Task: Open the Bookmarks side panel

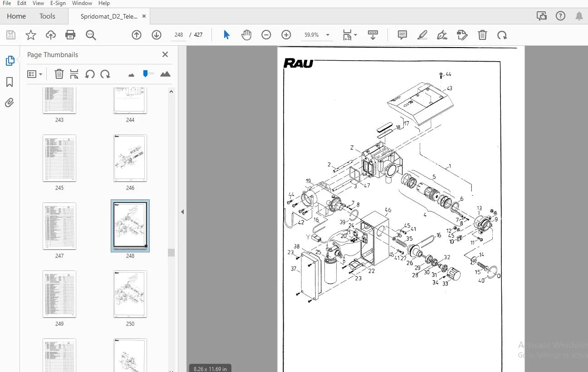Action: click(x=10, y=82)
